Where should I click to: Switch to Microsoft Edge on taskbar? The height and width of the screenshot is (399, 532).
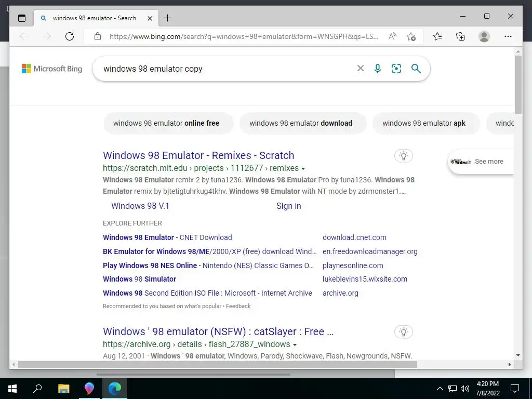click(x=115, y=389)
